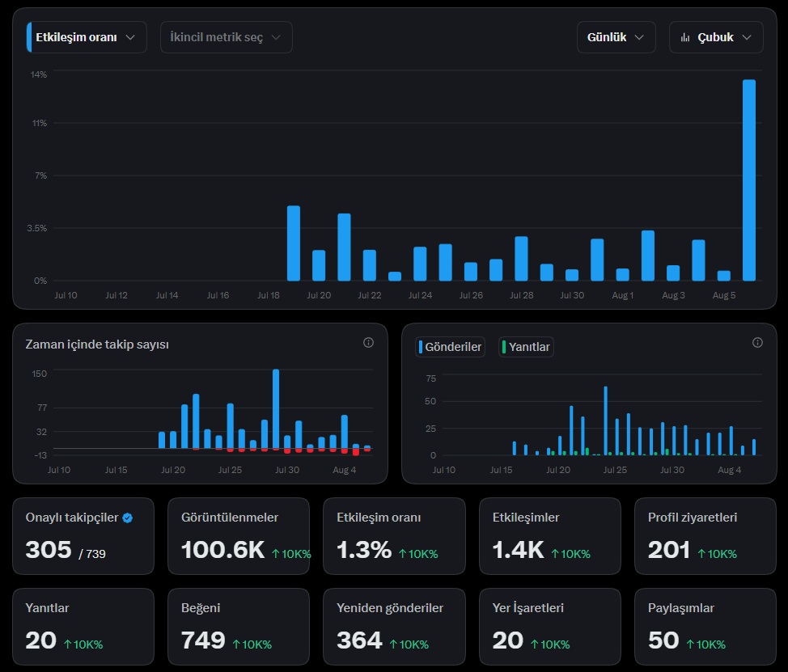
Task: Toggle the Yanıtlar series legend
Action: [526, 347]
